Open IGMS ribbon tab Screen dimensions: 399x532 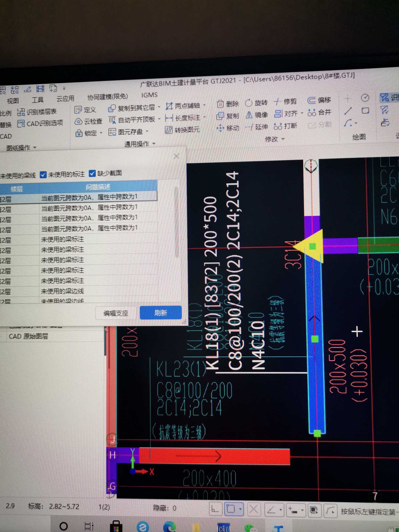click(x=149, y=95)
